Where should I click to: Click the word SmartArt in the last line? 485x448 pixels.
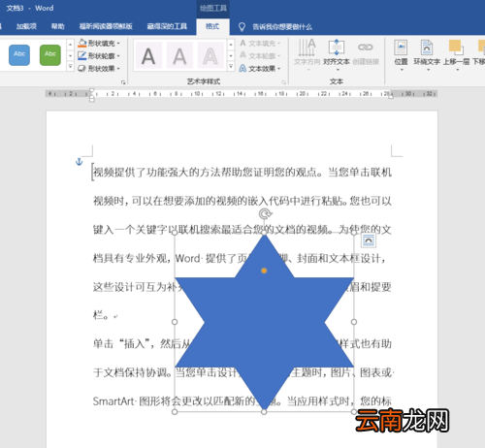tap(113, 401)
